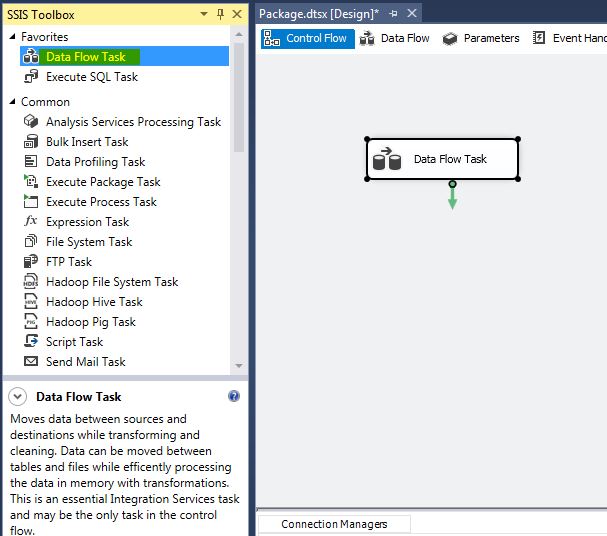Click the Data Flow Task icon in Favorites
Viewport: 607px width, 536px height.
pyautogui.click(x=31, y=57)
